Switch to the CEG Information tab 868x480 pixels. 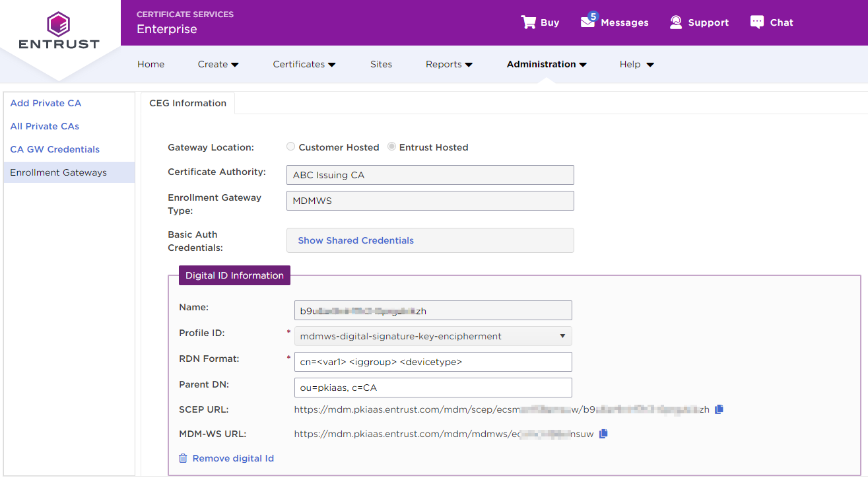pyautogui.click(x=188, y=103)
